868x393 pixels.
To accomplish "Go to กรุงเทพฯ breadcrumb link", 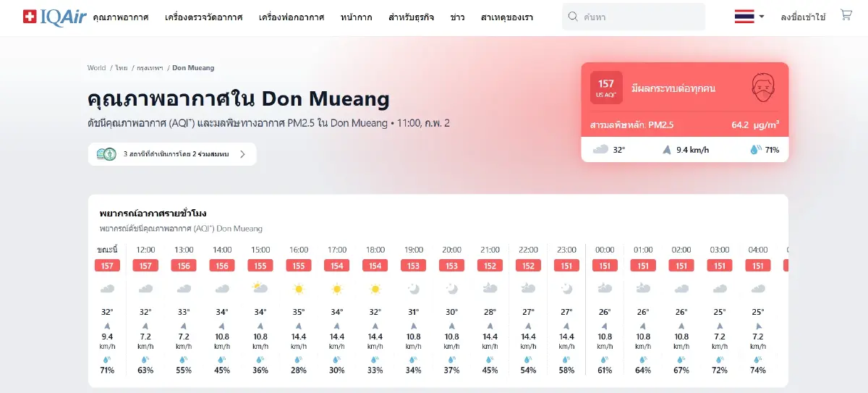I will [x=150, y=68].
